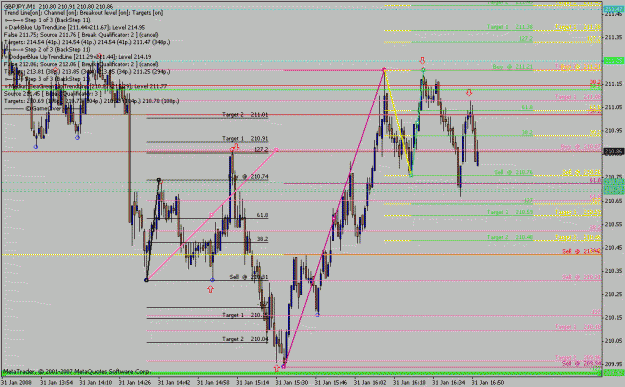Viewport: 625px width, 387px height.
Task: Click the red 'Sell @' label on orange line
Action: point(582,251)
